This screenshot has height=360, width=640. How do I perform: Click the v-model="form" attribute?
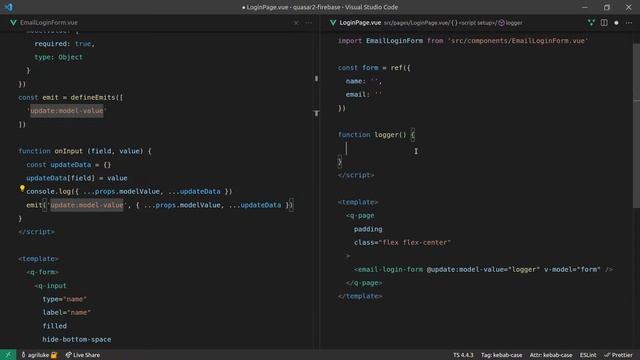(x=572, y=269)
